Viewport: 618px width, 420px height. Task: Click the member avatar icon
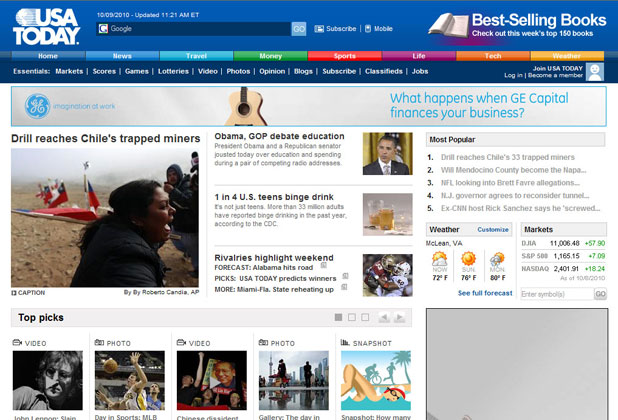tap(594, 72)
